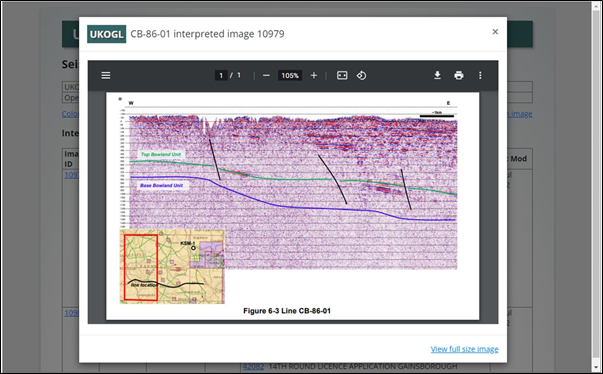Zoom out with the minus button
The height and width of the screenshot is (374, 603).
coord(266,75)
